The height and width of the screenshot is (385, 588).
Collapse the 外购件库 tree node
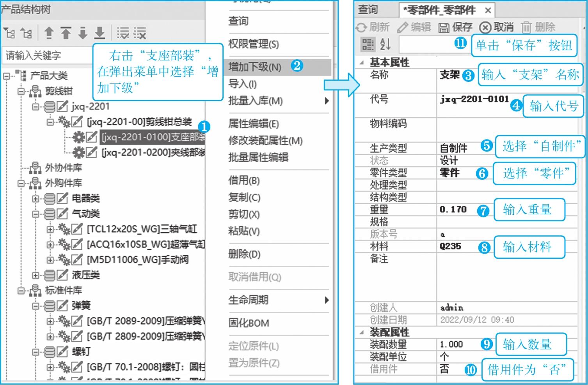(x=21, y=183)
